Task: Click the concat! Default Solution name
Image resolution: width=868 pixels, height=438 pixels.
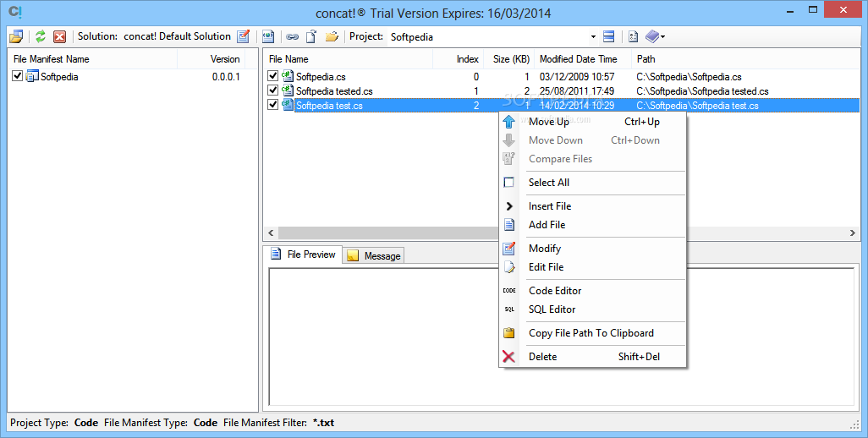Action: point(177,36)
